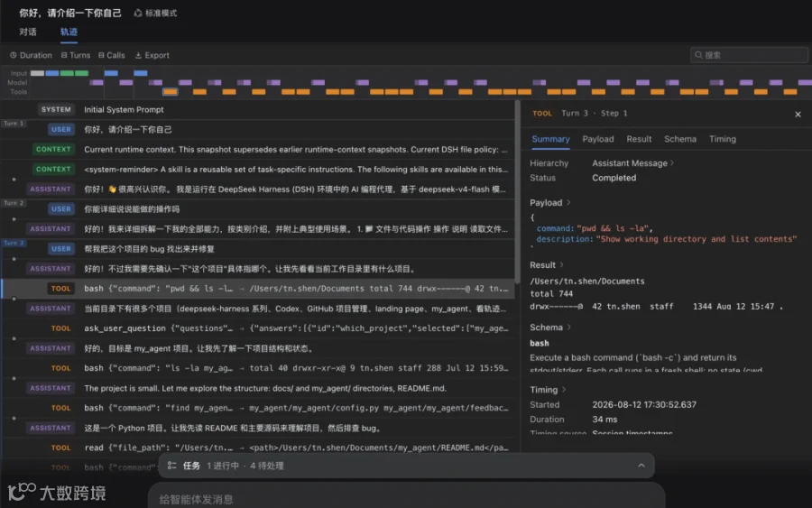
Task: Select USER row 你能详细说说能做的操作吗
Action: tap(258, 209)
